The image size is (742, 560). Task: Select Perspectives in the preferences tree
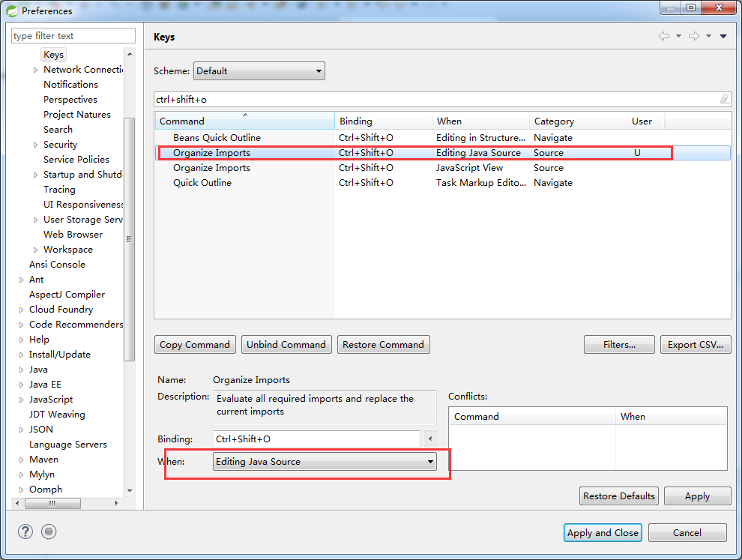(70, 100)
